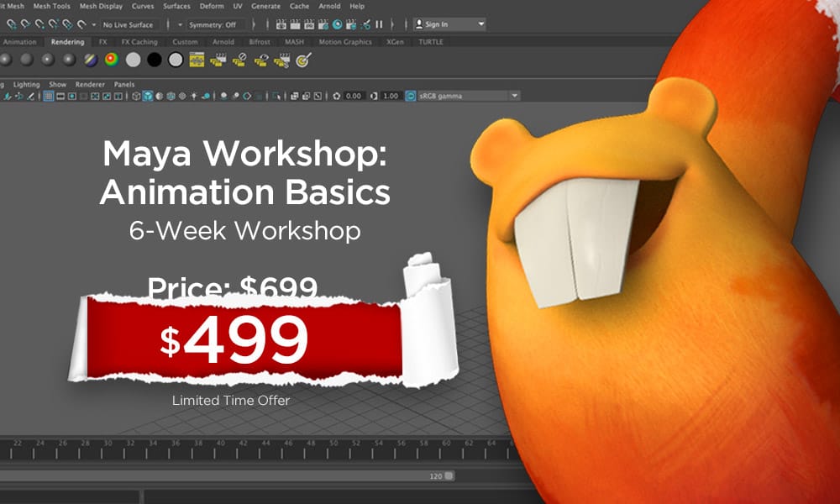The height and width of the screenshot is (504, 840).
Task: Switch to the Motion Graphics shelf tab
Action: (345, 42)
